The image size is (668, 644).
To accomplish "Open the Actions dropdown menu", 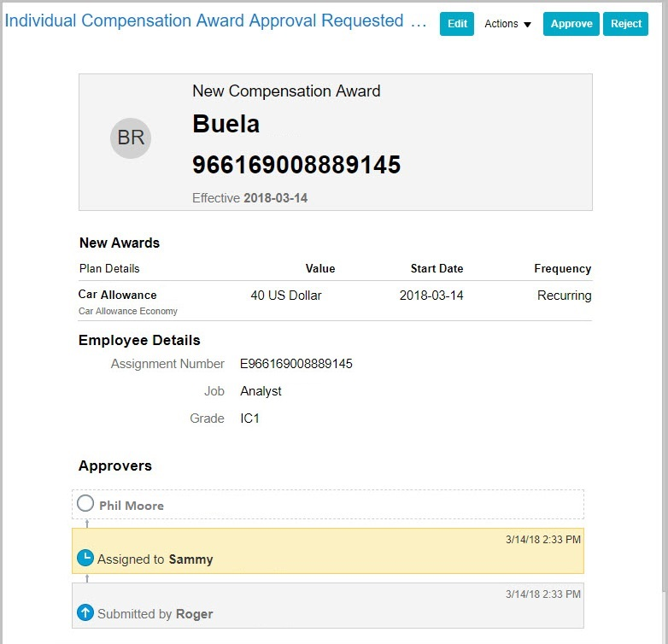I will click(x=508, y=24).
